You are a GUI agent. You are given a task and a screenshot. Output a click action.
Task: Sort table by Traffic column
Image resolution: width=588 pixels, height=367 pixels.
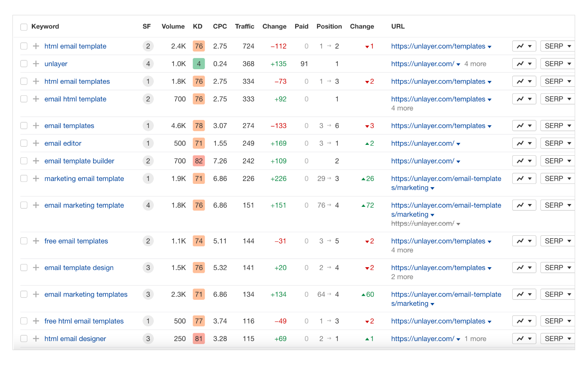point(244,27)
